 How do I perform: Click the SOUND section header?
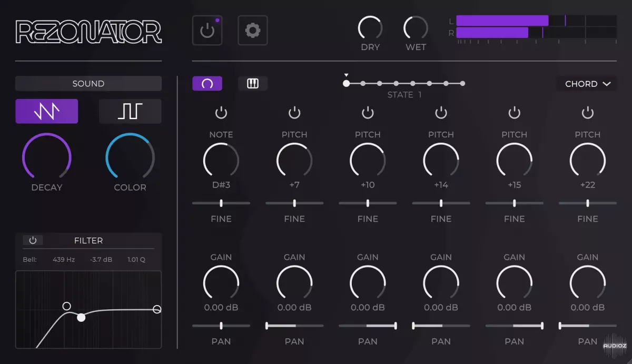(x=88, y=83)
